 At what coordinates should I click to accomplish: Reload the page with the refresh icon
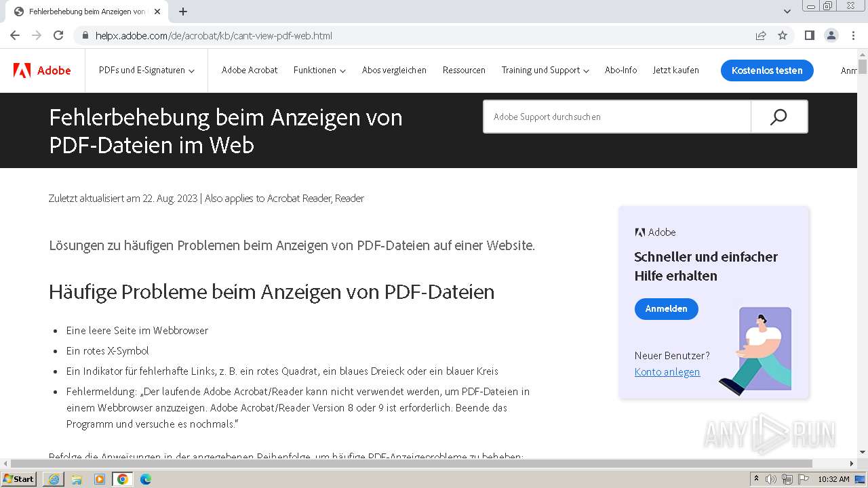(x=58, y=35)
